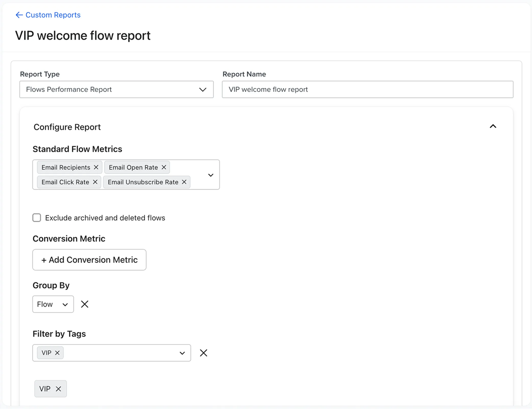Open the Report Type dropdown
Screen dimensions: 532x409
[x=117, y=89]
